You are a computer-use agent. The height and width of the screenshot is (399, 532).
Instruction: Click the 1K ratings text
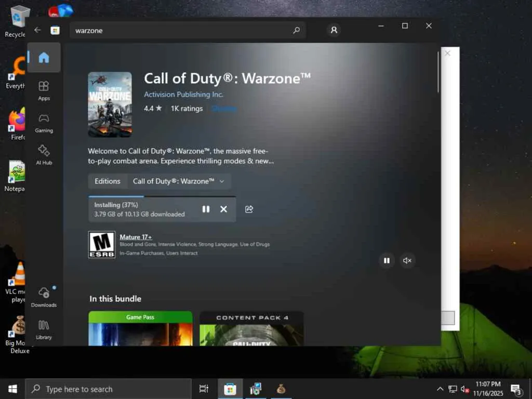tap(187, 109)
